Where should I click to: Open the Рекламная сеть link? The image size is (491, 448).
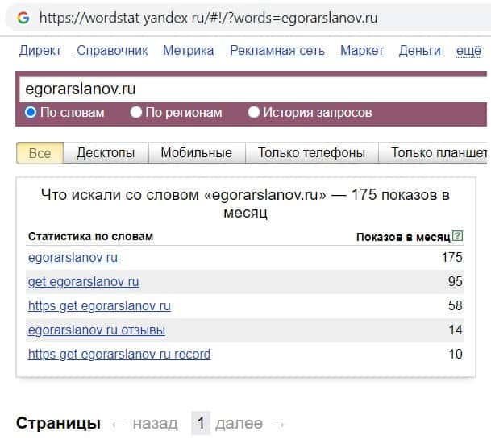(277, 51)
